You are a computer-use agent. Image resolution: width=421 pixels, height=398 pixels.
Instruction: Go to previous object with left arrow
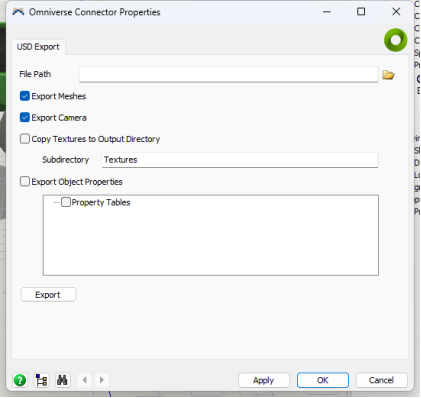85,380
